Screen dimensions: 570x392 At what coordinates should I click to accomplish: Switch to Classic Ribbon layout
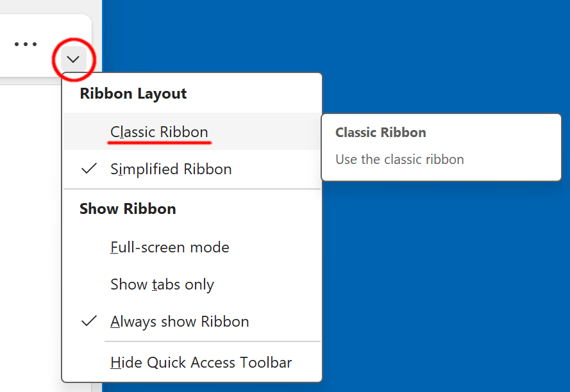(159, 132)
